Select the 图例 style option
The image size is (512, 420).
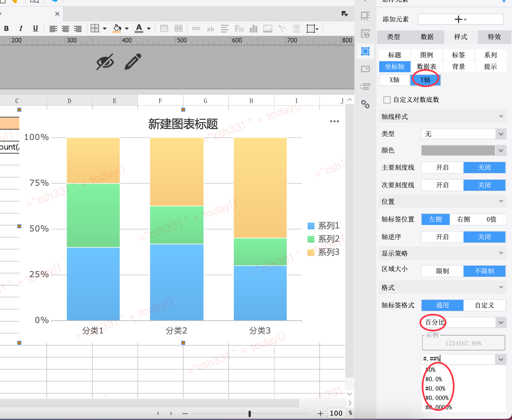(427, 55)
